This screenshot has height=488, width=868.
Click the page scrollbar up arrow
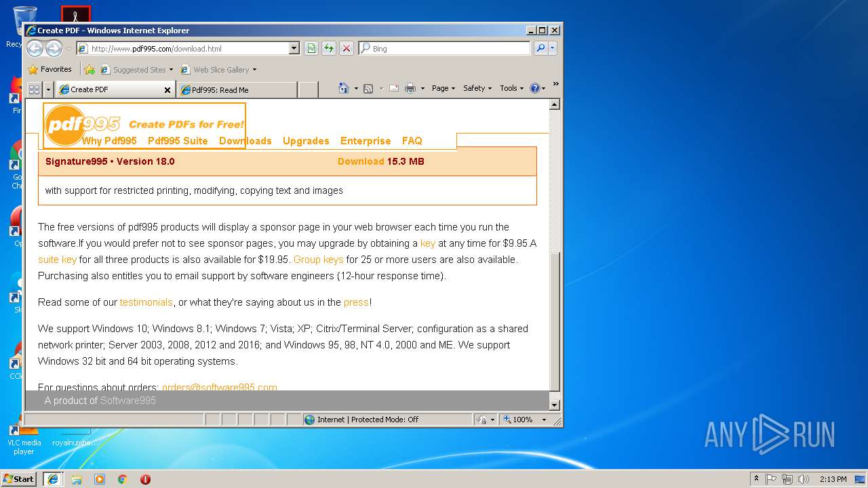pyautogui.click(x=555, y=104)
